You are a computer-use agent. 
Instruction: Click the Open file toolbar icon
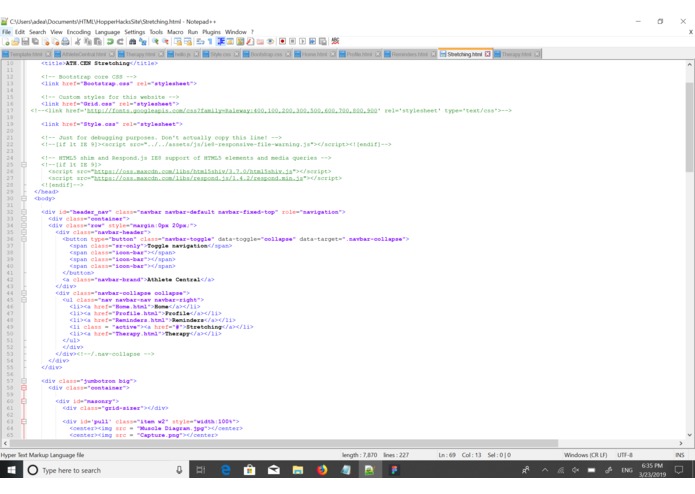pyautogui.click(x=16, y=42)
